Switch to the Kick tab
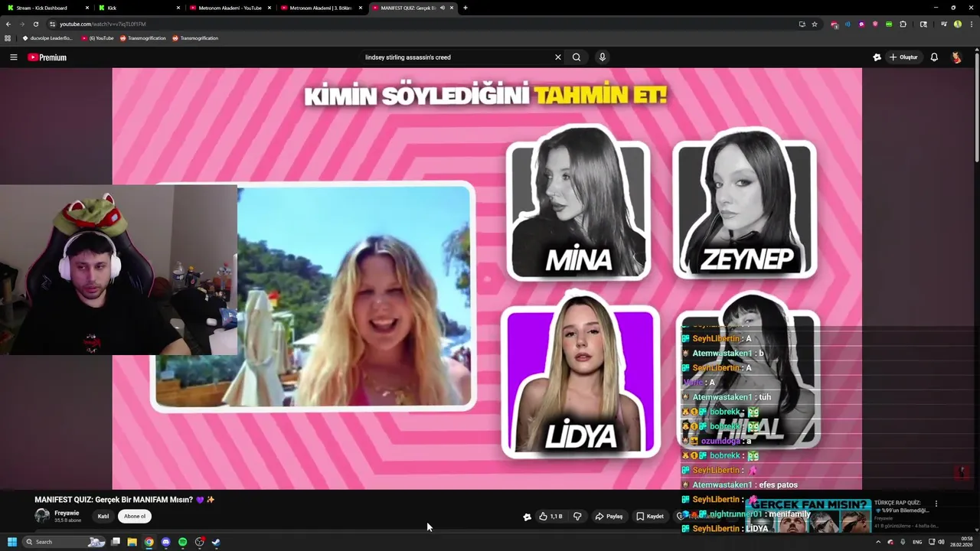The image size is (980, 551). 138,8
